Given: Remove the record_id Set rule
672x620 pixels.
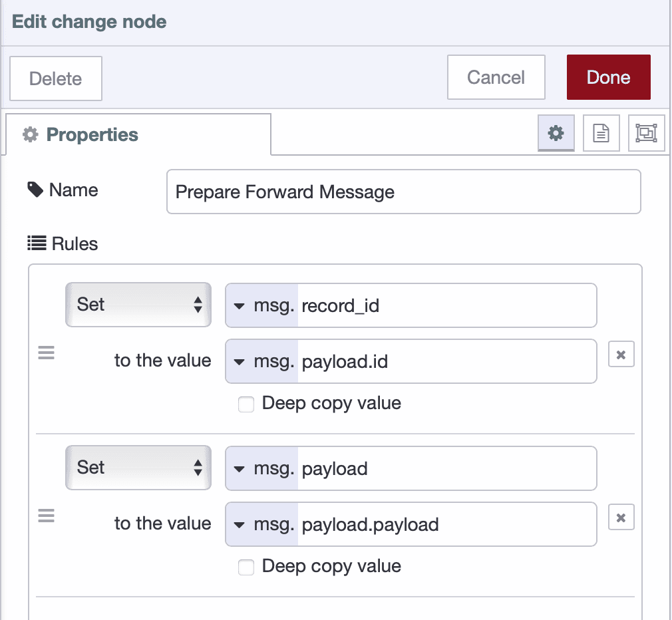Looking at the screenshot, I should coord(621,355).
